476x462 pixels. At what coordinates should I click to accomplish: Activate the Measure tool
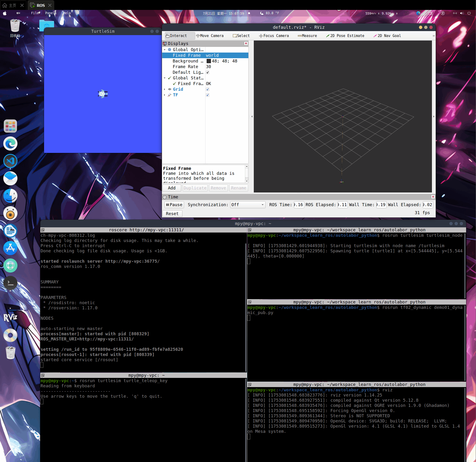[307, 36]
